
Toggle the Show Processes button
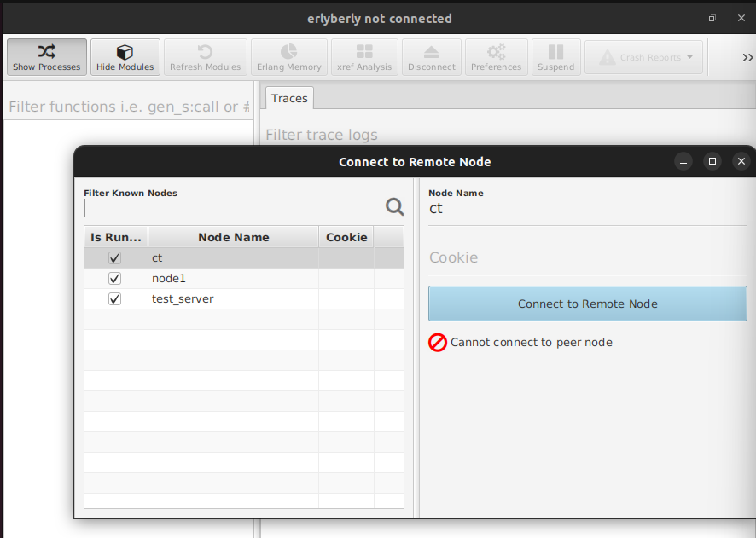pyautogui.click(x=47, y=57)
